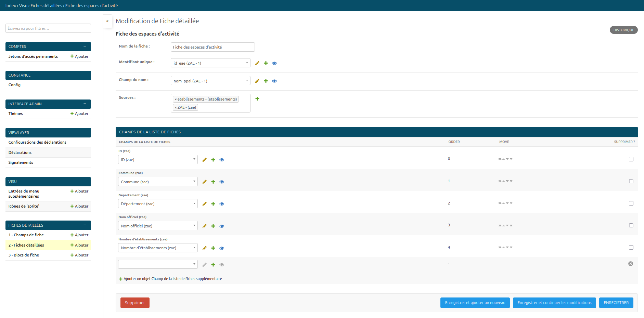Add a new Identifiant unique with plus icon

tap(266, 63)
